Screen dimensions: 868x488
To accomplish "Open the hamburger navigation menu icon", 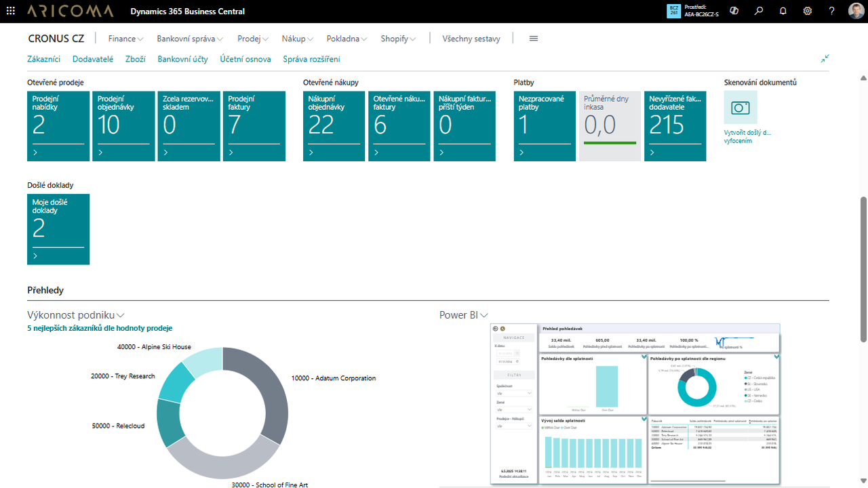I will tap(533, 38).
